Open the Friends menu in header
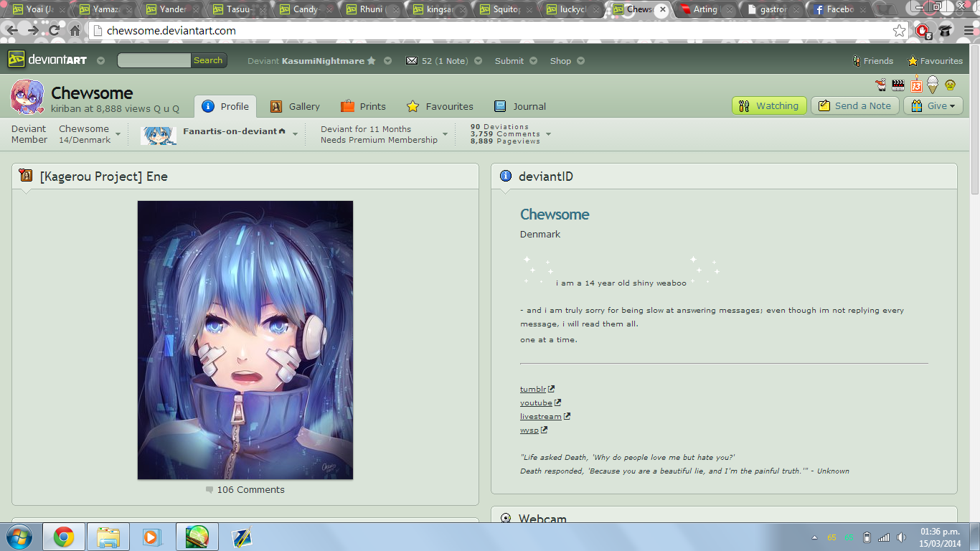This screenshot has height=551, width=980. click(x=872, y=61)
